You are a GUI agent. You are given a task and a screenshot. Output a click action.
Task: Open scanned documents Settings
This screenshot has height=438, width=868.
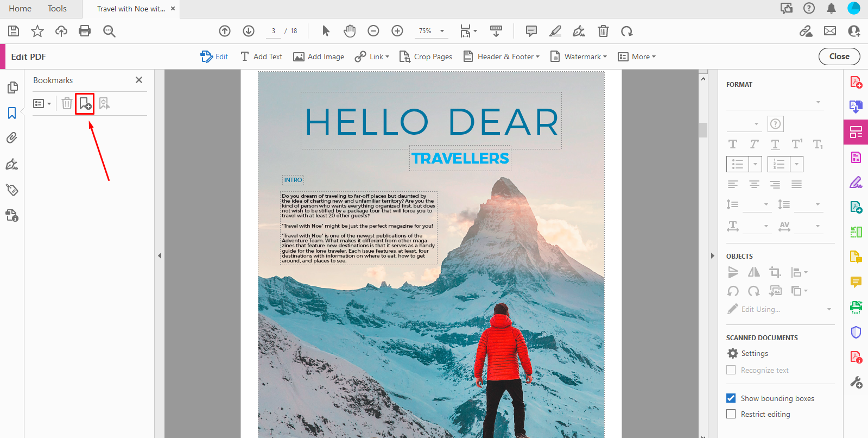coord(748,353)
